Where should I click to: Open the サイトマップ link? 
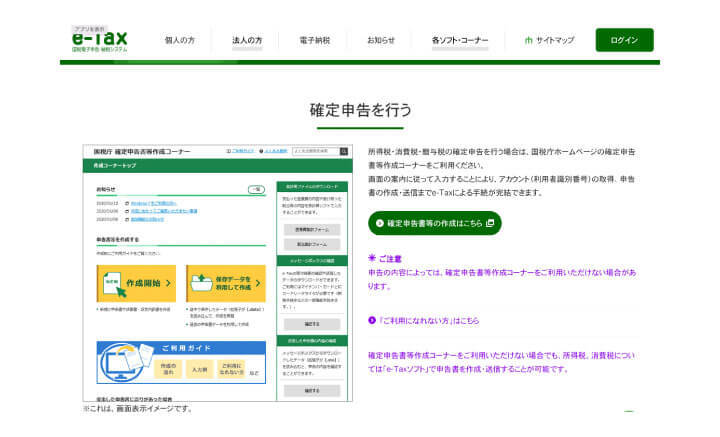click(555, 41)
